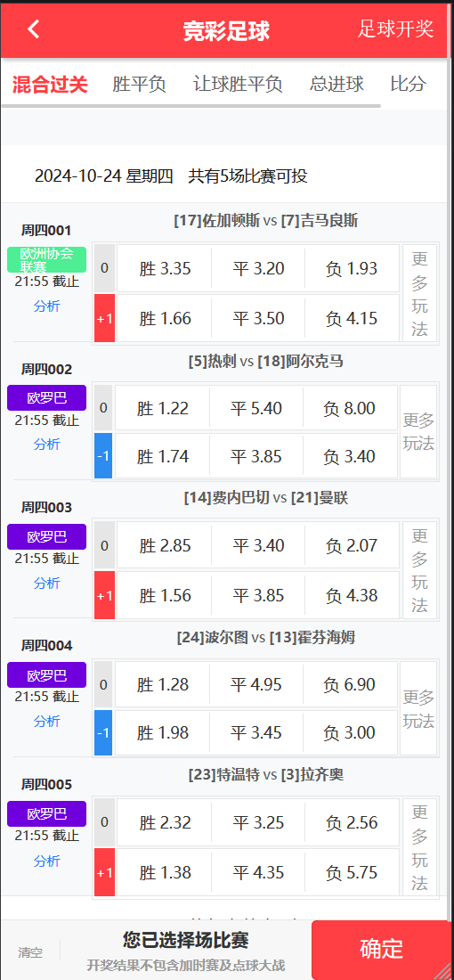
Task: Expand 更多玩法 for 周四001 match
Action: coord(419,293)
